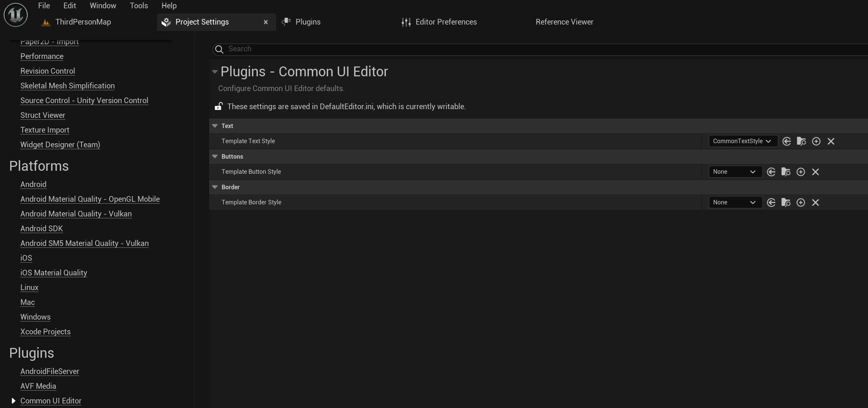
Task: Collapse the Text section
Action: (x=215, y=126)
